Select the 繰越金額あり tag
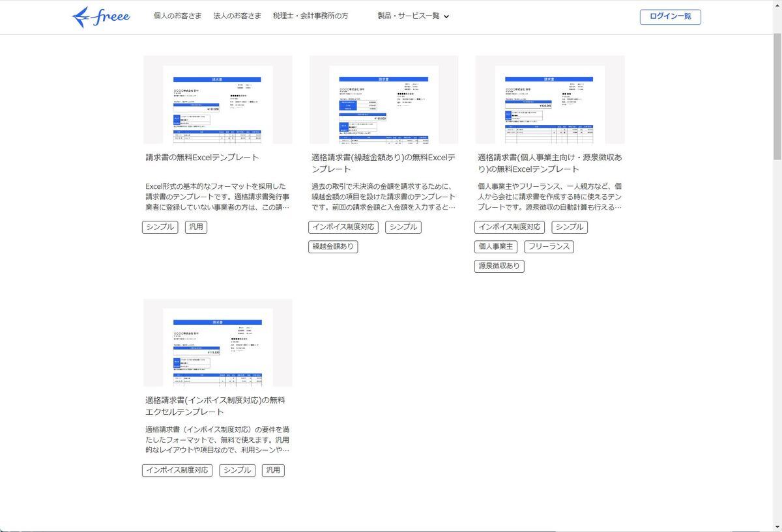 point(333,247)
